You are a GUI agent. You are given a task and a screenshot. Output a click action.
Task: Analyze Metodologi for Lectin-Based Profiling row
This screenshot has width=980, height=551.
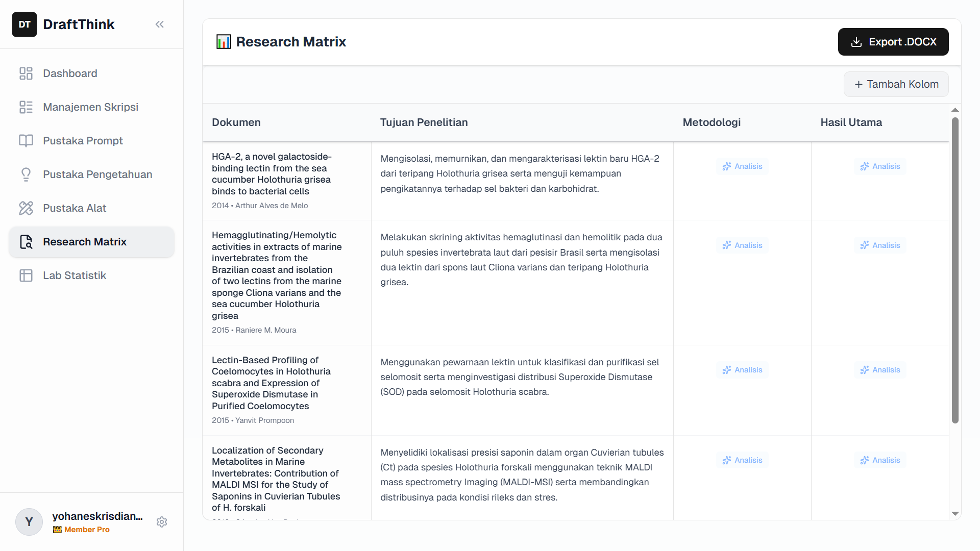742,370
